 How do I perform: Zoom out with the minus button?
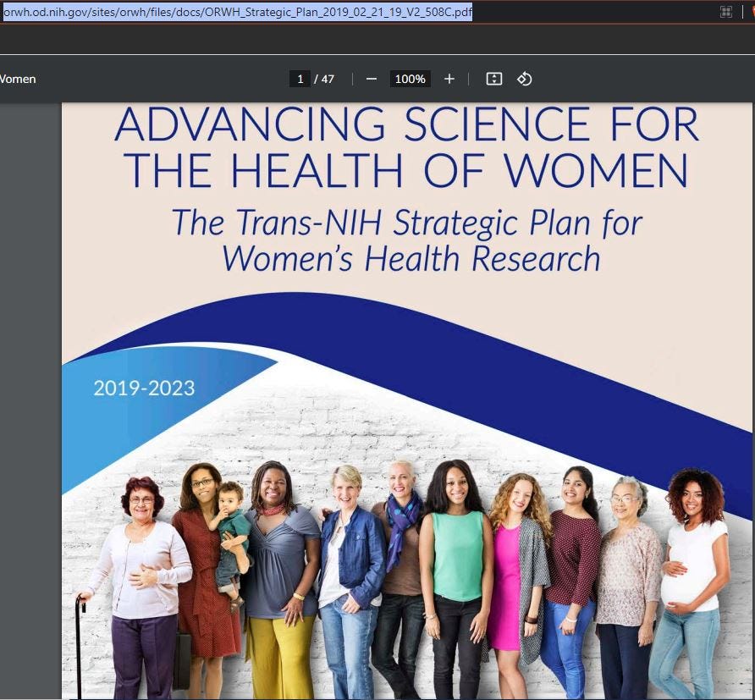point(372,79)
